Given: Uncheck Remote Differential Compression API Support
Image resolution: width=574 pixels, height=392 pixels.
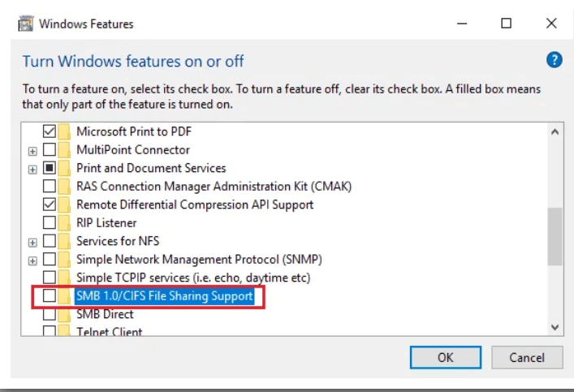Looking at the screenshot, I should [x=50, y=205].
